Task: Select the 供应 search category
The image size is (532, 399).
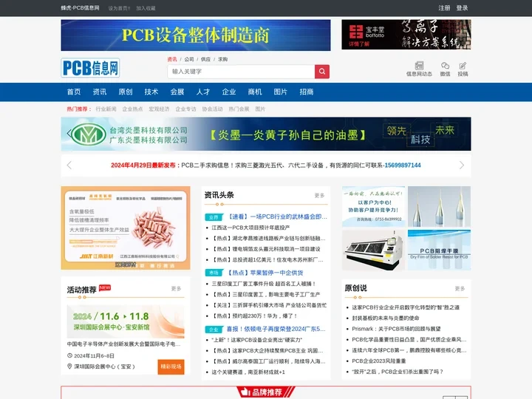Action: click(205, 59)
